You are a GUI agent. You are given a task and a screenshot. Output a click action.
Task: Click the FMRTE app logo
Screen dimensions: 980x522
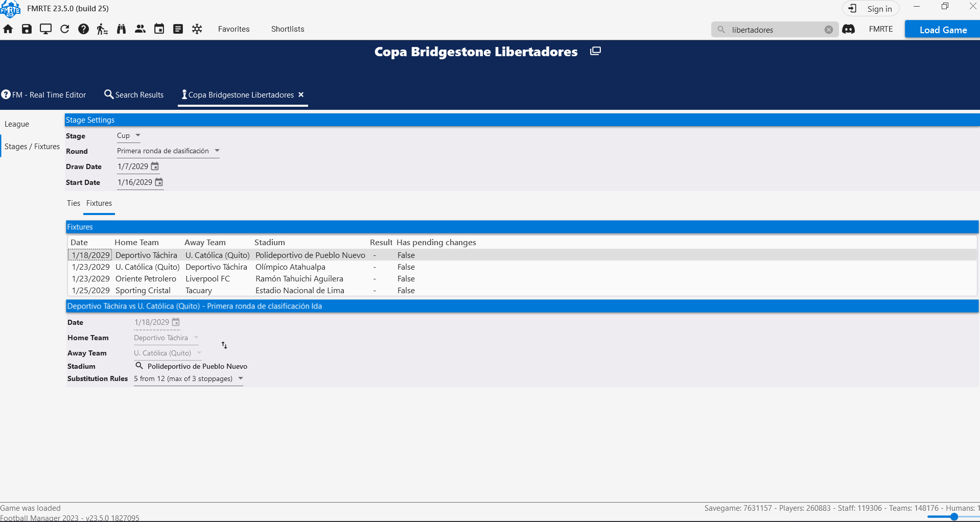click(x=10, y=9)
